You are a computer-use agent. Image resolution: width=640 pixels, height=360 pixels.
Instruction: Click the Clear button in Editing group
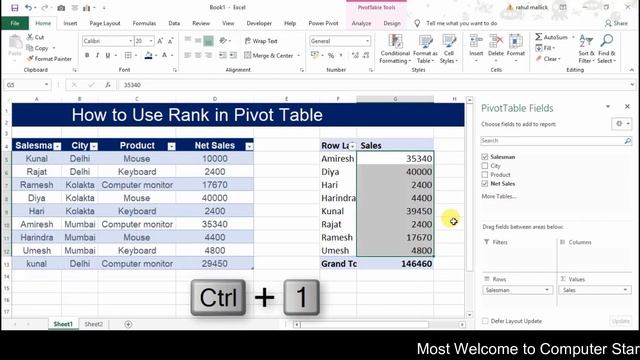549,59
